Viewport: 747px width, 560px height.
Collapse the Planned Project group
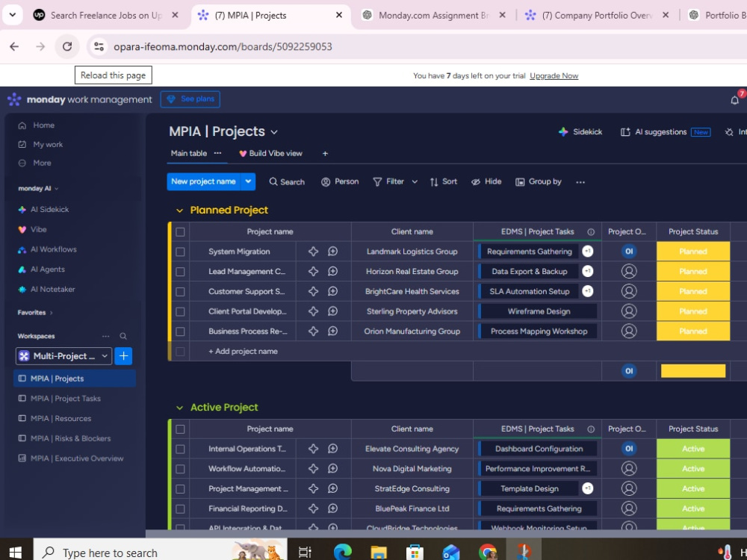point(179,211)
